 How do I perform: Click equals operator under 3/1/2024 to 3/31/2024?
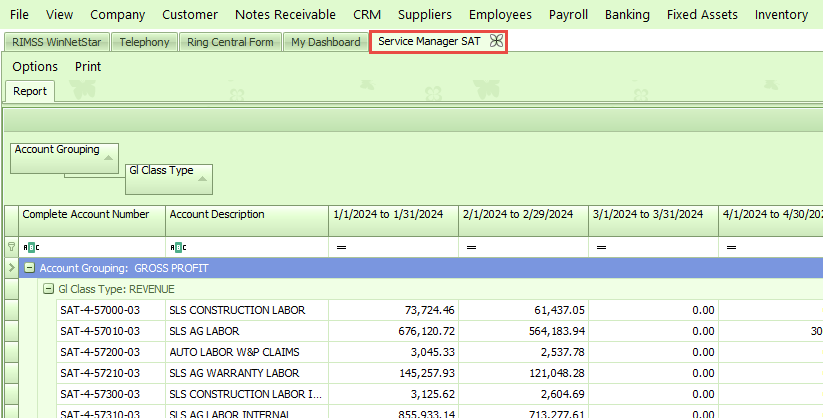[601, 246]
